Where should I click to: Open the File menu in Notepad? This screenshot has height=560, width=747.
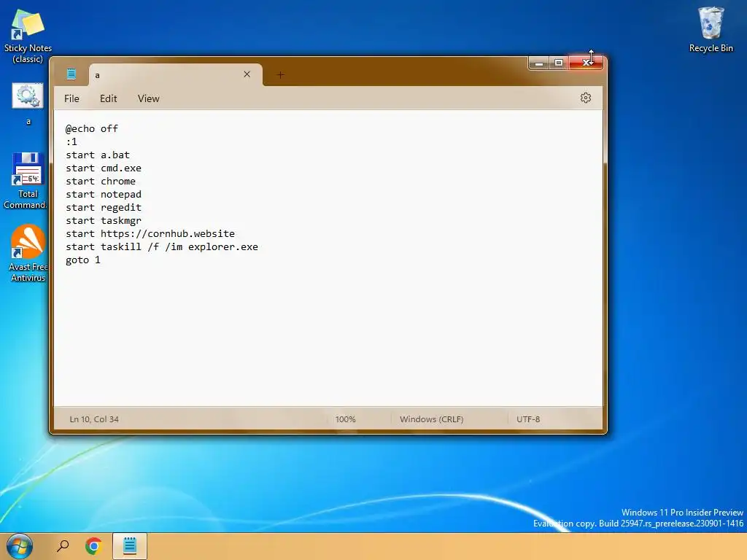point(71,98)
